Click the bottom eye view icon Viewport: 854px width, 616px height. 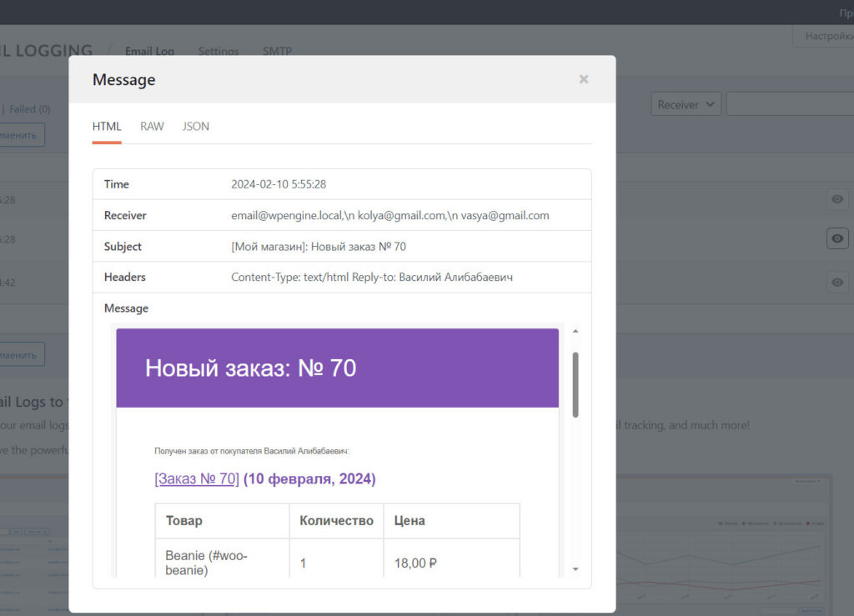836,282
